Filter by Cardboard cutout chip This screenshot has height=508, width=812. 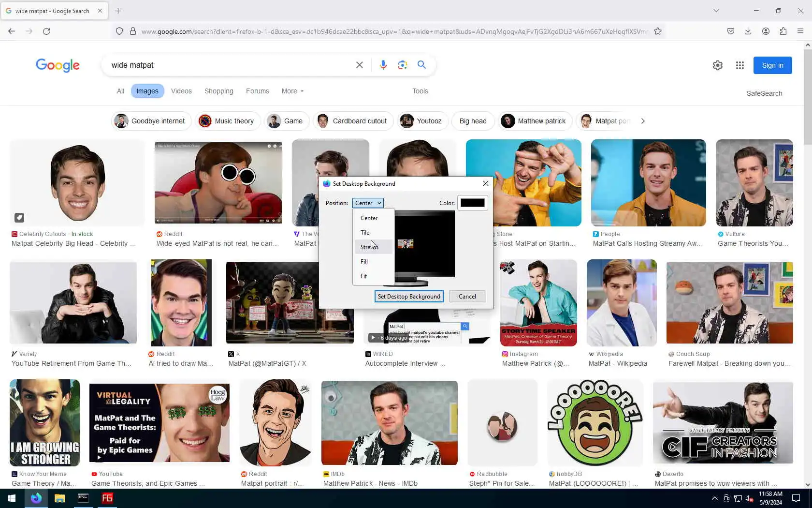pos(353,121)
